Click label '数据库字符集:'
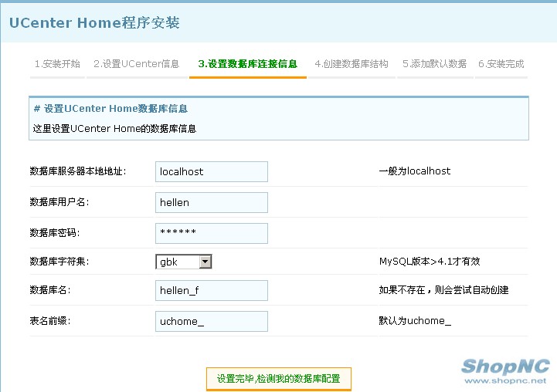 point(59,262)
